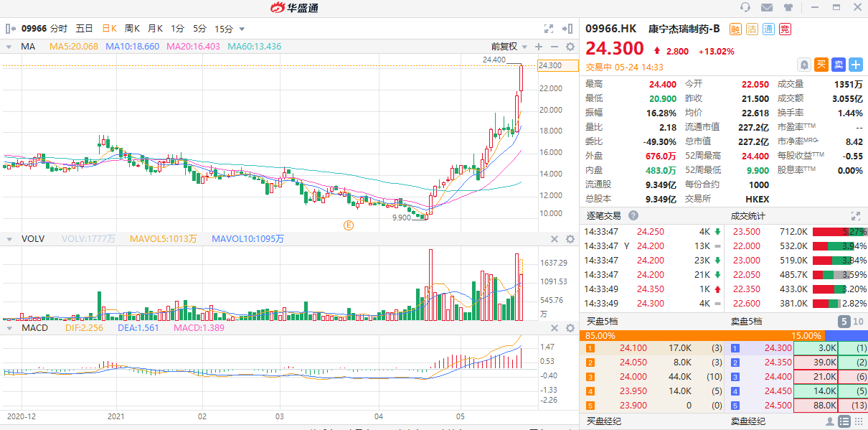Switch to 分时 intraday chart

pos(59,29)
